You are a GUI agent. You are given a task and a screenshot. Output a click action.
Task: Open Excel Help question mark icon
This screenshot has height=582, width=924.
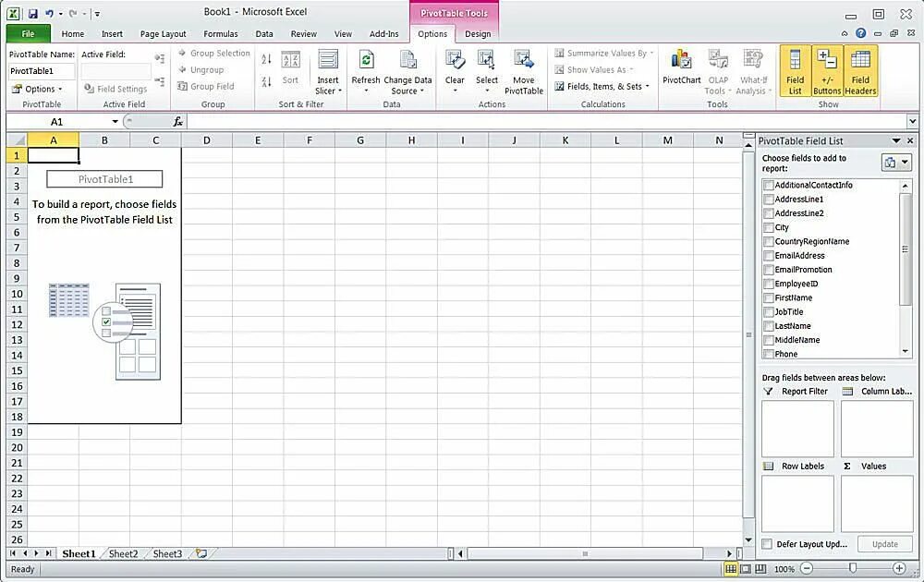[861, 33]
